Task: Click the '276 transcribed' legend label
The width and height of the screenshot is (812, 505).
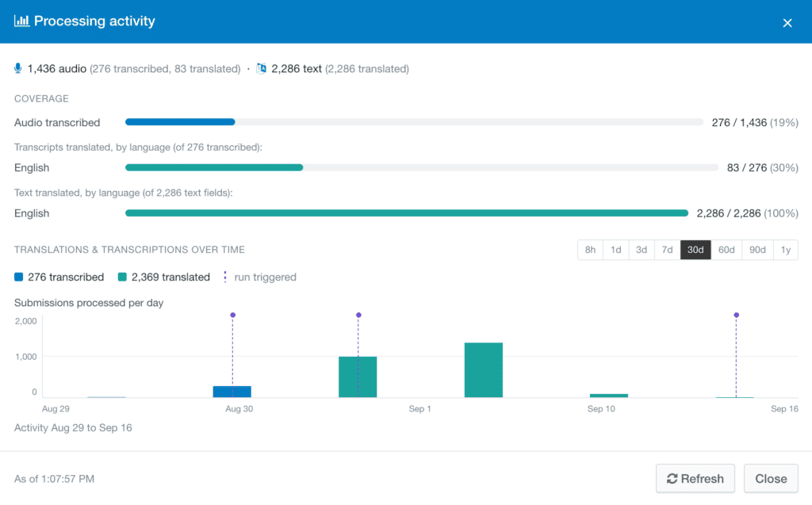Action: pos(66,277)
